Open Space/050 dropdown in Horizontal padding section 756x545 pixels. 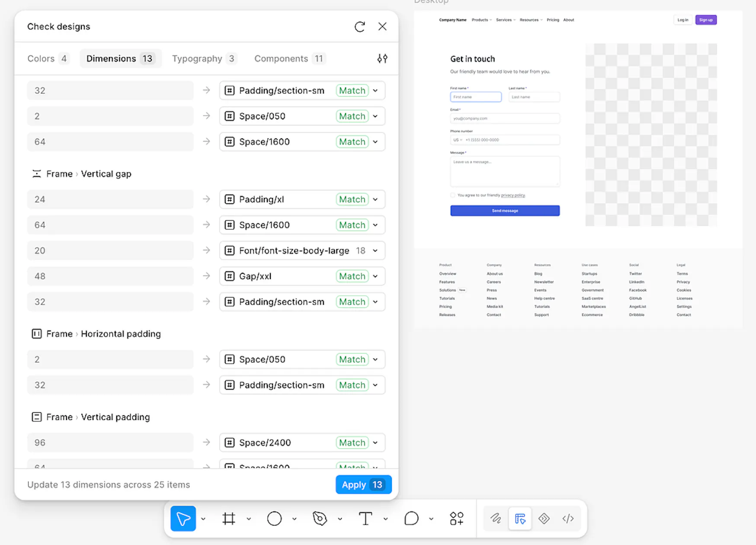pos(375,359)
